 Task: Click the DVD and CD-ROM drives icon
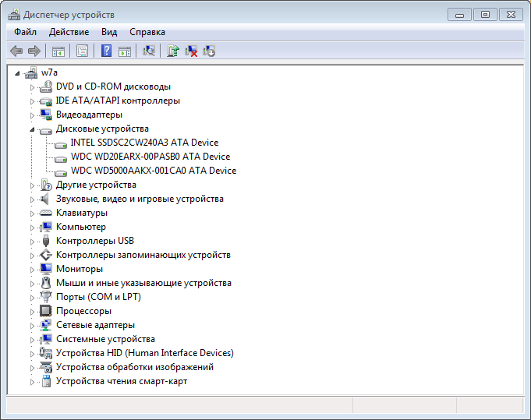[x=46, y=86]
